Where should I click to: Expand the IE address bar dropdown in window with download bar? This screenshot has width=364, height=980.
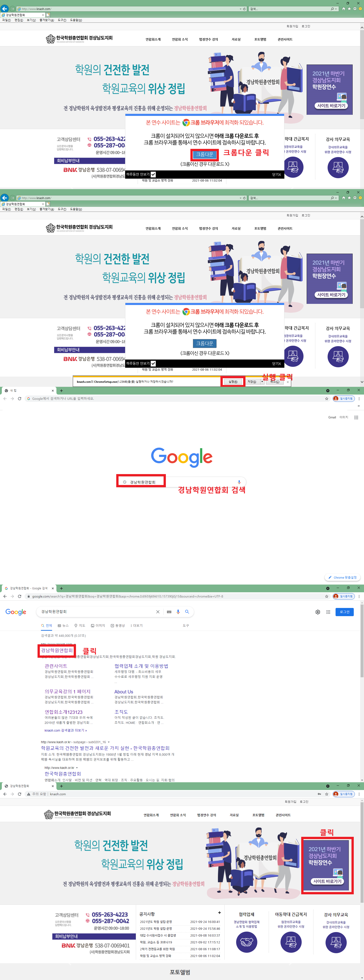click(x=240, y=198)
